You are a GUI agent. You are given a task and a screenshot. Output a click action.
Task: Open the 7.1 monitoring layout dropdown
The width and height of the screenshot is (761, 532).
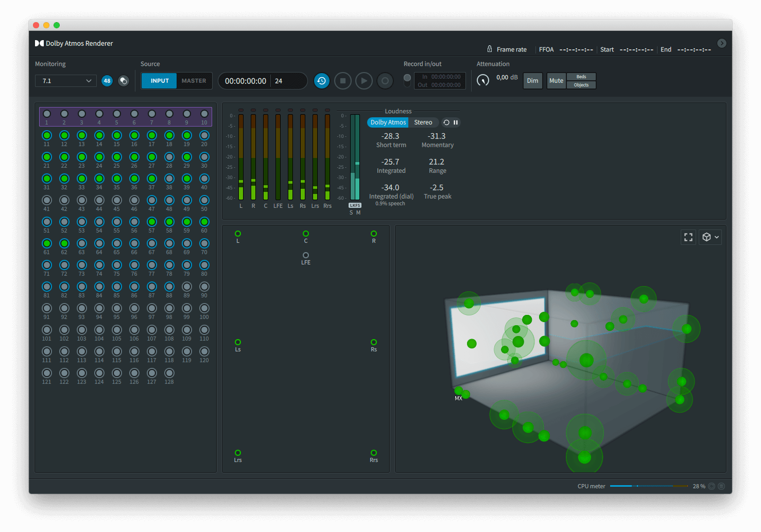tap(65, 81)
